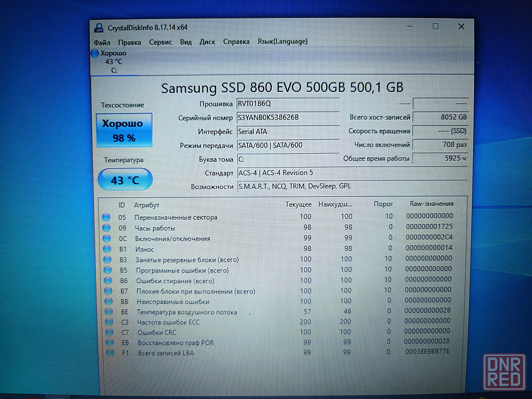Viewport: 532px width, 399px height.
Task: Click the Хорошо 98 % health status button
Action: pos(124,130)
